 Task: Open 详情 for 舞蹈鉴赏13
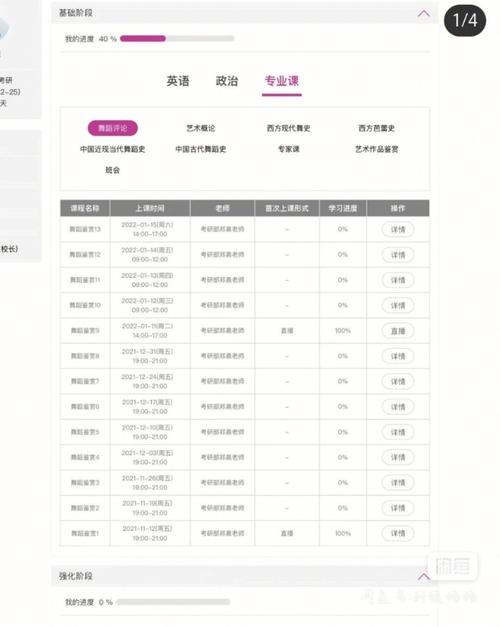coord(398,230)
